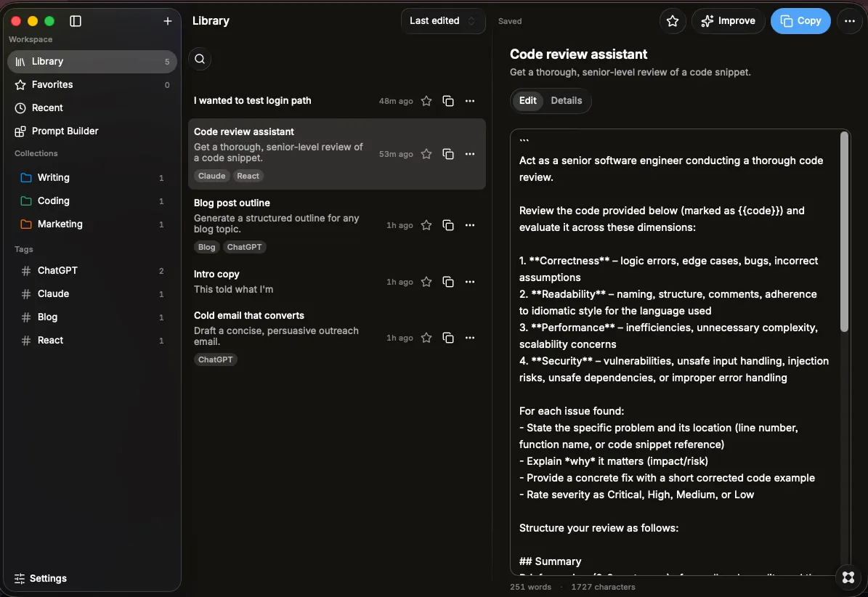Open more options for Cold email that converts
868x597 pixels.
pyautogui.click(x=470, y=338)
